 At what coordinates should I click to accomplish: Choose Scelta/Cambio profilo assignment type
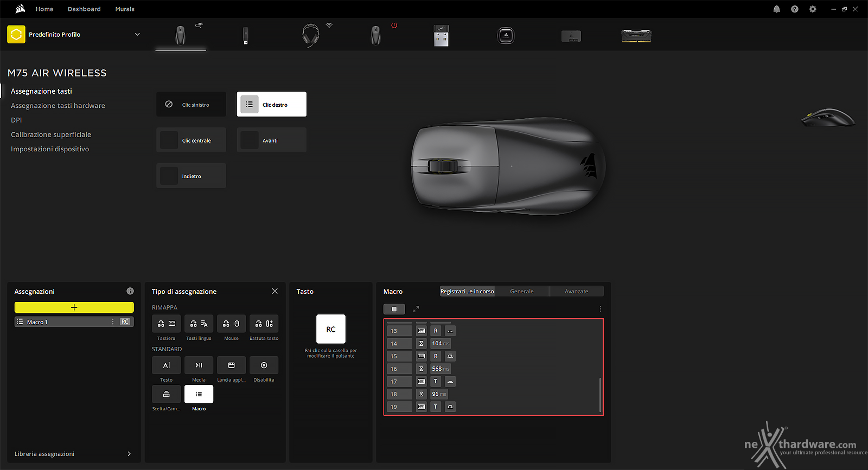pos(166,394)
